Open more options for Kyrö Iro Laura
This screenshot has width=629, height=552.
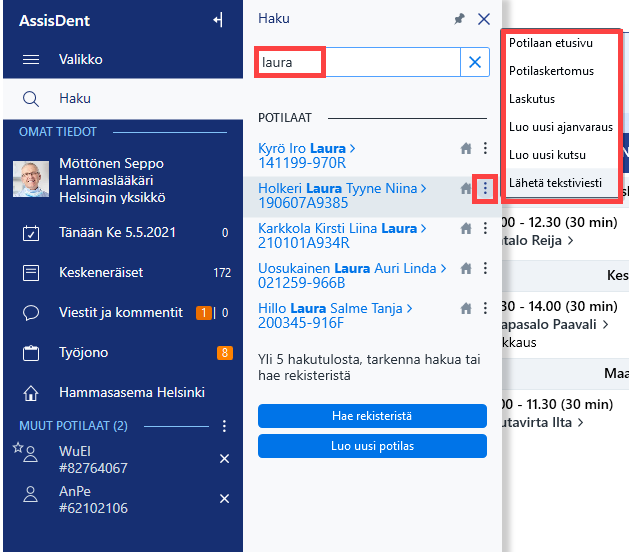pyautogui.click(x=485, y=148)
